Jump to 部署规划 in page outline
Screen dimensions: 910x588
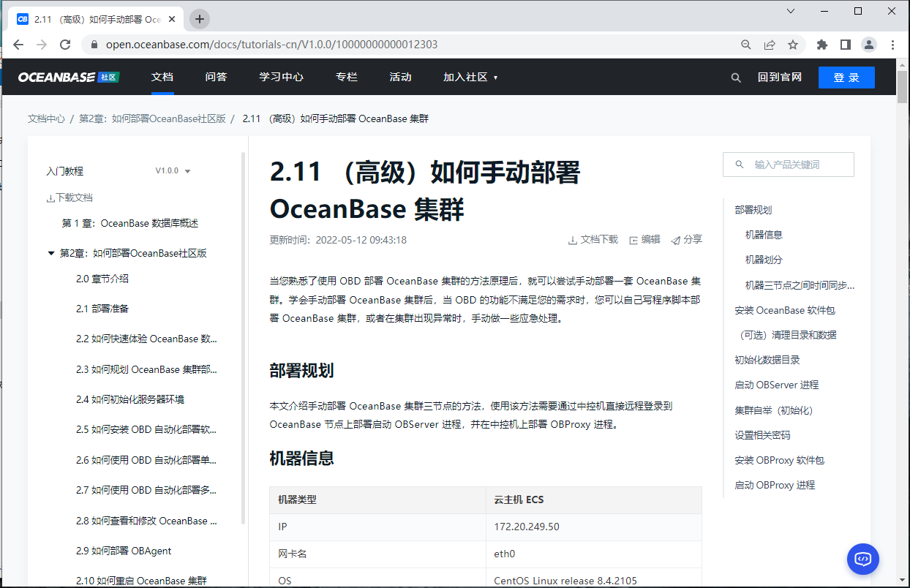click(753, 210)
